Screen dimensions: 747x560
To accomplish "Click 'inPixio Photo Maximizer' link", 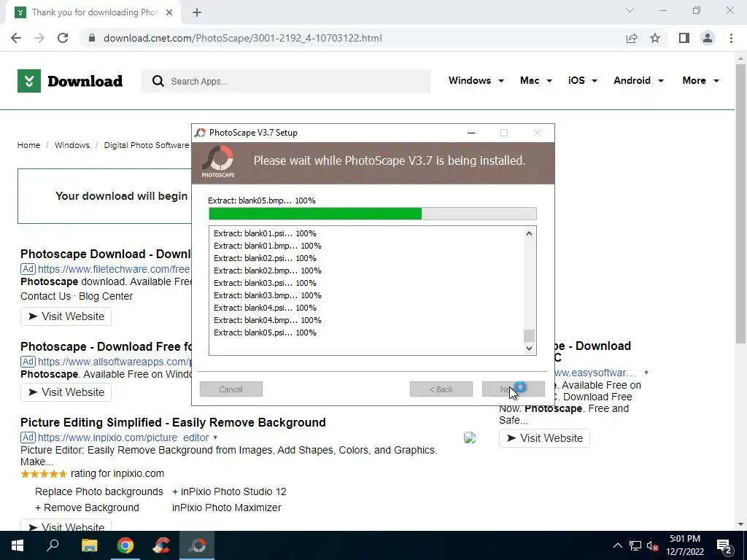I will 227,507.
